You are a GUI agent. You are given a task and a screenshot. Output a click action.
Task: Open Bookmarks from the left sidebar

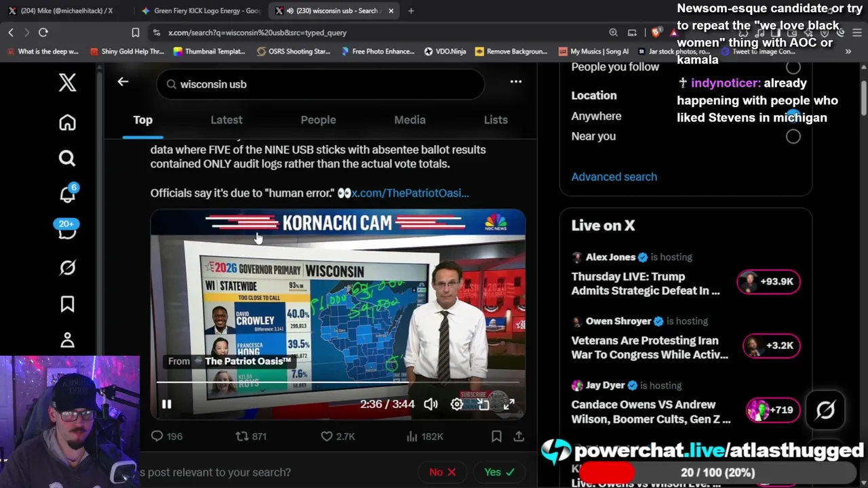click(x=67, y=304)
